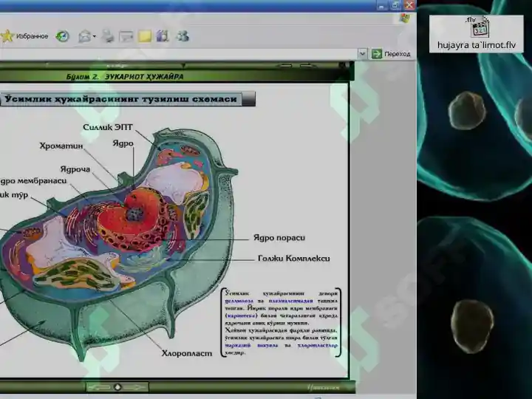This screenshot has width=532, height=399.
Task: Click the yellow note toolbar icon
Action: point(145,36)
